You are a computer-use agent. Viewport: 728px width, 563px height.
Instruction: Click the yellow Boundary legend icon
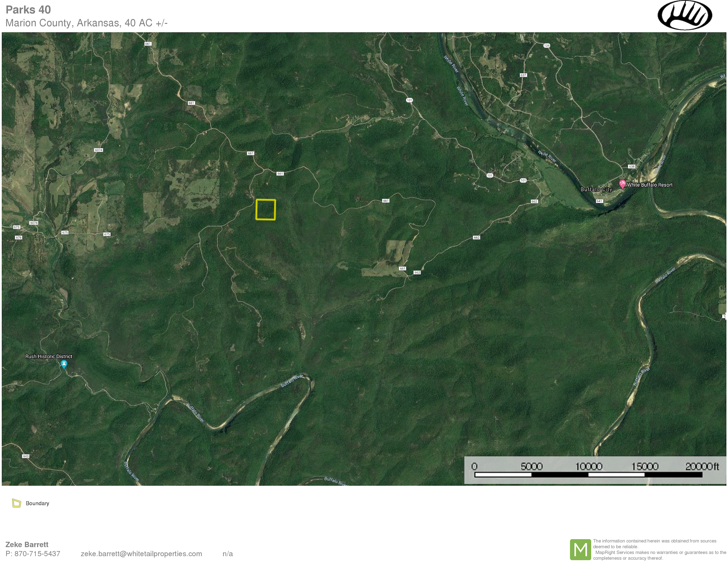point(16,503)
